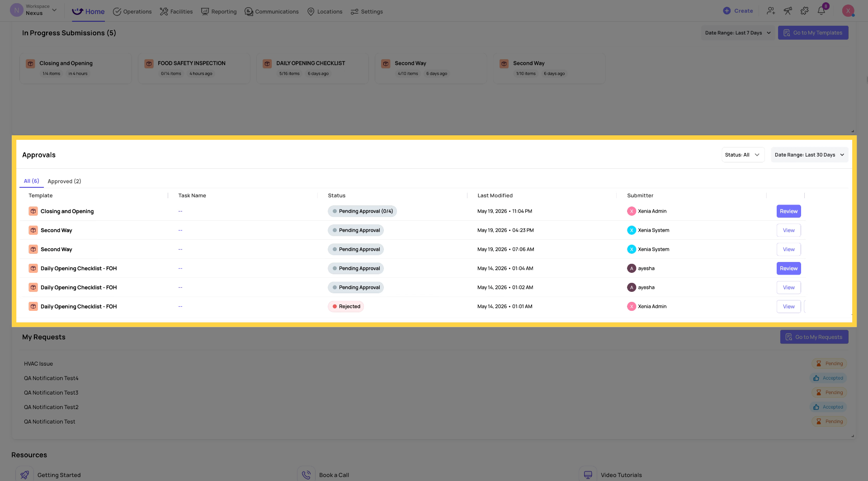This screenshot has height=481, width=868.
Task: Select the All (6) approvals tab
Action: pos(32,181)
